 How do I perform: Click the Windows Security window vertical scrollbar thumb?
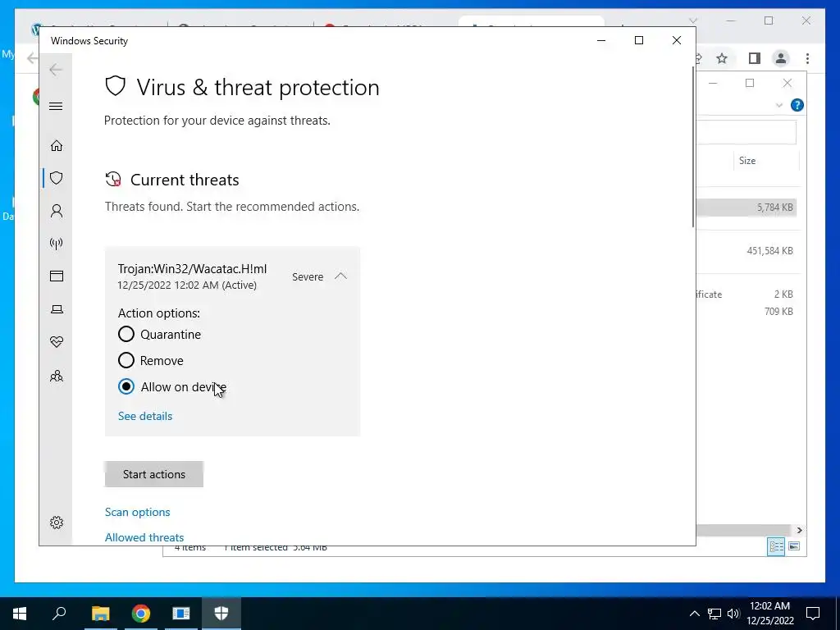tap(693, 148)
